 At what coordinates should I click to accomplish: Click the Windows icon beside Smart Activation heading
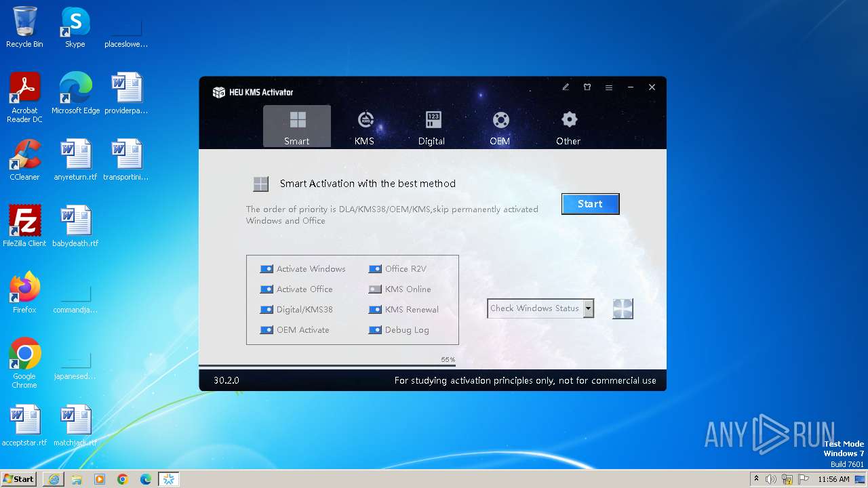click(x=260, y=184)
